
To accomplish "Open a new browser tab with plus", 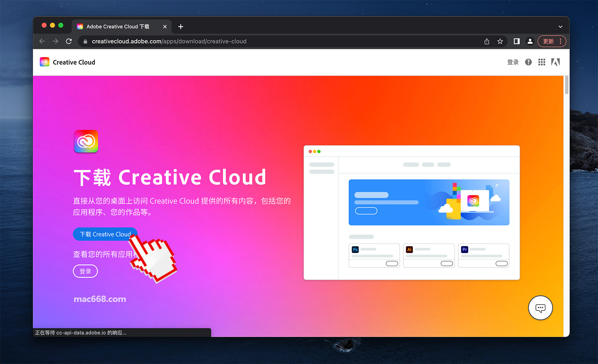I will point(181,27).
